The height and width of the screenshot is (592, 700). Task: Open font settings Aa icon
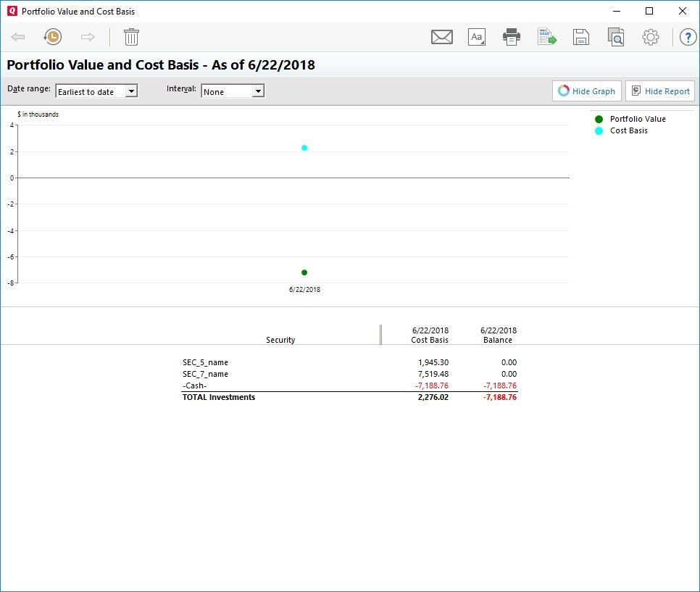(x=477, y=37)
